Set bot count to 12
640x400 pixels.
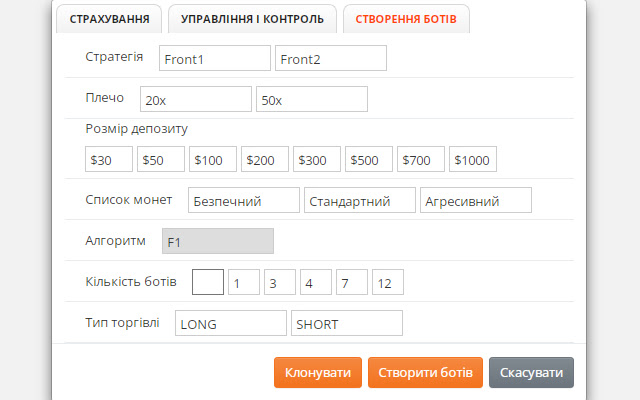click(x=388, y=282)
